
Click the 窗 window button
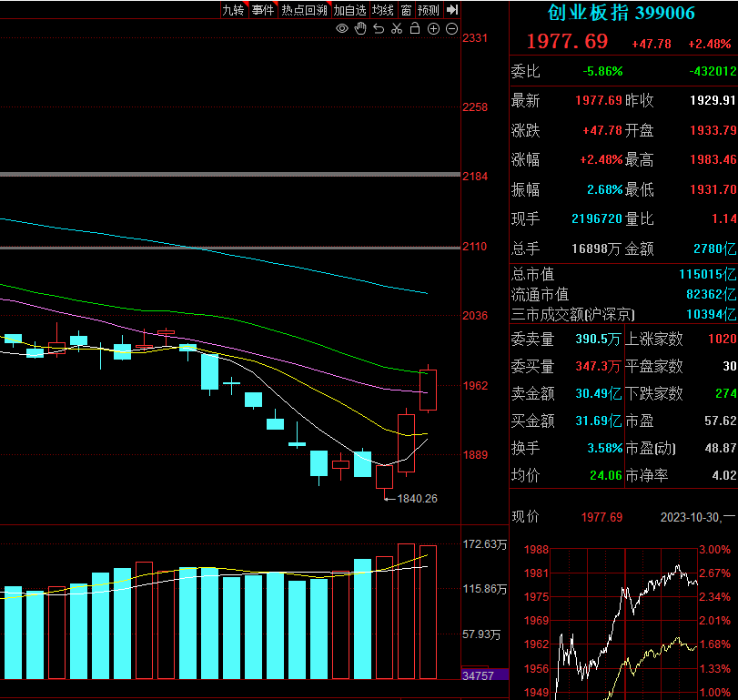(406, 10)
